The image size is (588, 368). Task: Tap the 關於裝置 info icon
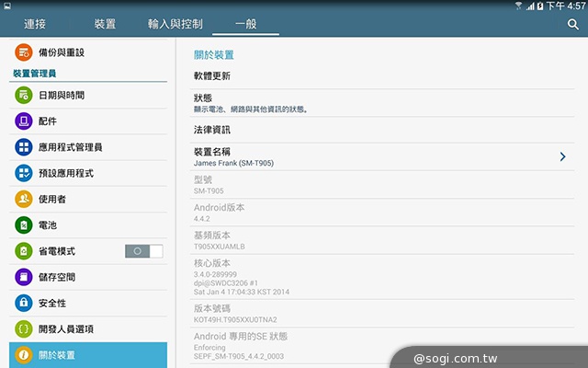point(24,355)
